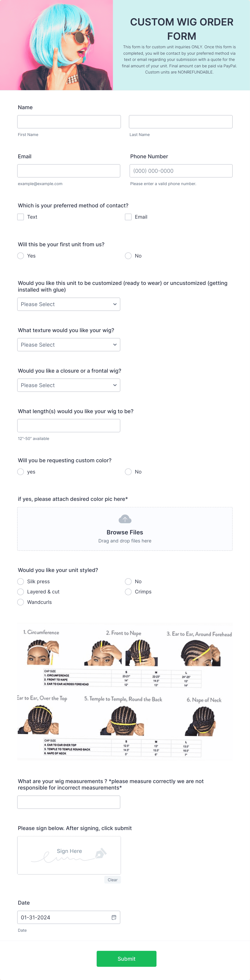The width and height of the screenshot is (250, 980).
Task: Choose Silk press styling option
Action: click(x=21, y=581)
